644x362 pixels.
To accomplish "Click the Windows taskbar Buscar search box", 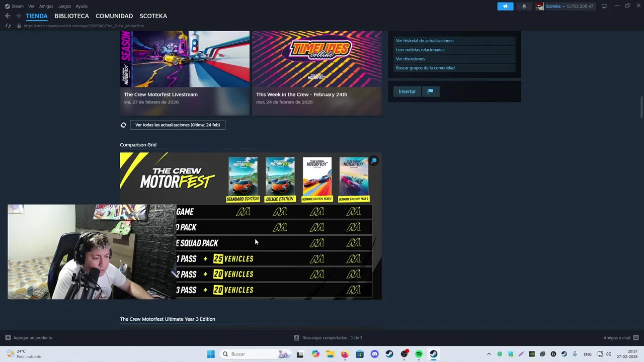I will click(256, 354).
